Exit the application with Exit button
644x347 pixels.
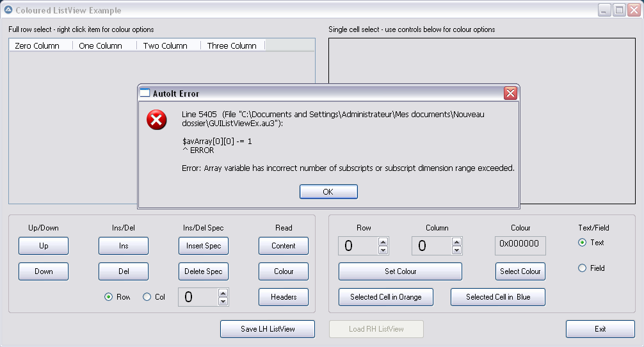coord(600,329)
